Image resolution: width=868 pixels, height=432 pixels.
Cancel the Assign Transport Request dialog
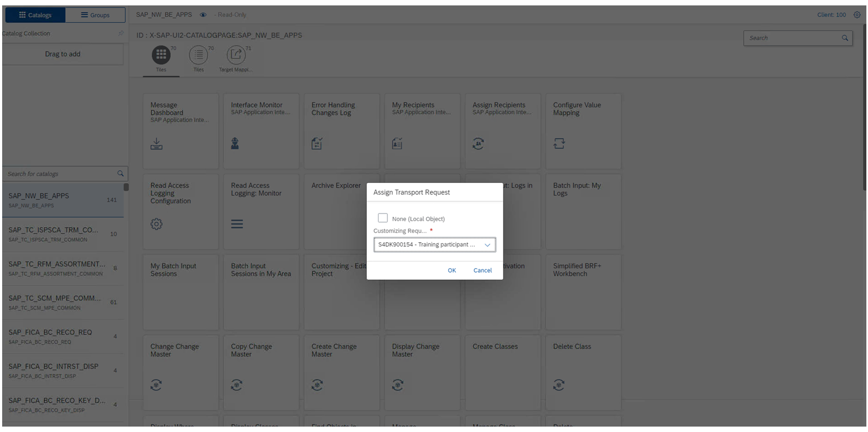coord(482,270)
